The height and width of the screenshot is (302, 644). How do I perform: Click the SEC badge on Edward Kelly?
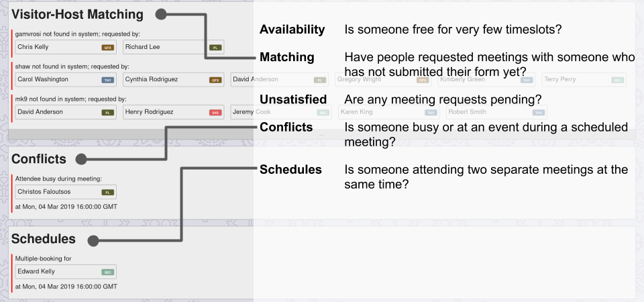(107, 272)
